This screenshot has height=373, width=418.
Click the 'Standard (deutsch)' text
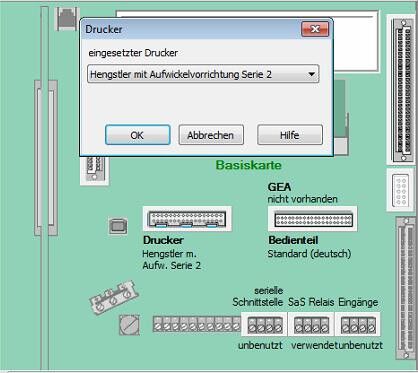pyautogui.click(x=309, y=254)
